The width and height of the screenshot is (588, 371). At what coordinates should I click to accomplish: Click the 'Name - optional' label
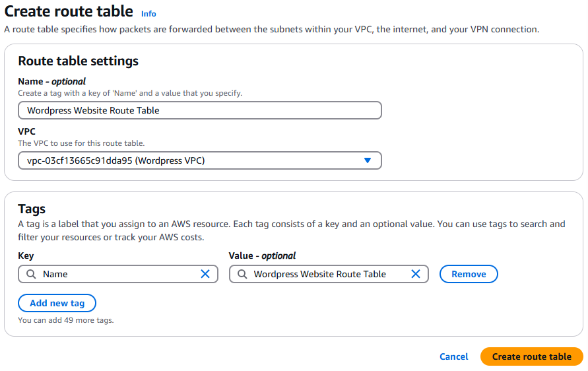click(51, 81)
